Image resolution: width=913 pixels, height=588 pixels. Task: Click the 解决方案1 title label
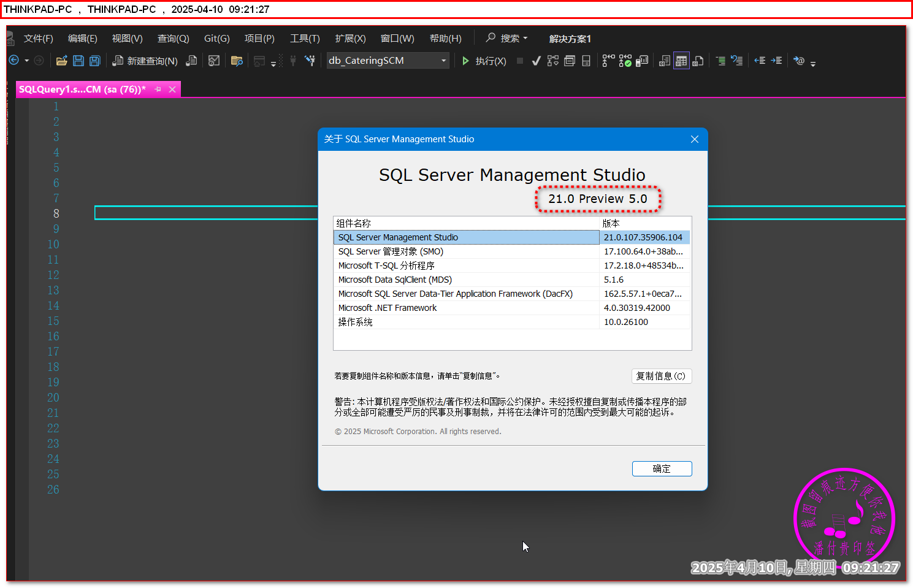[570, 39]
